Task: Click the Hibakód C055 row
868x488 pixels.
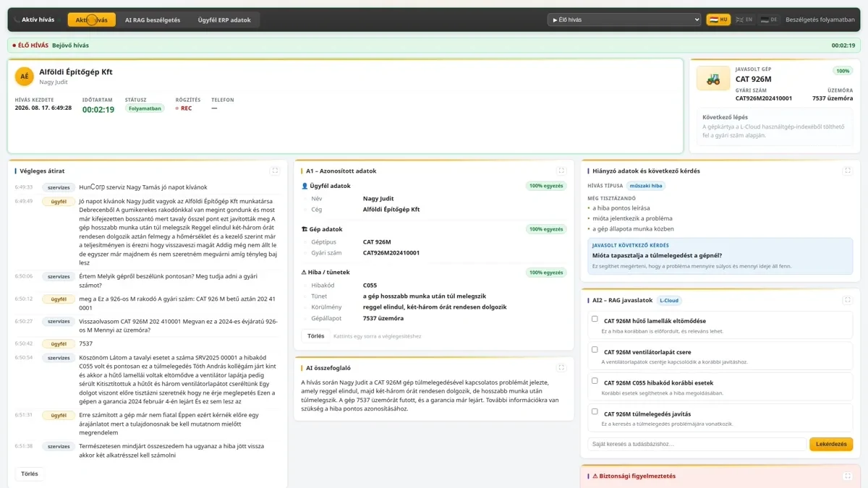Action: coord(434,286)
